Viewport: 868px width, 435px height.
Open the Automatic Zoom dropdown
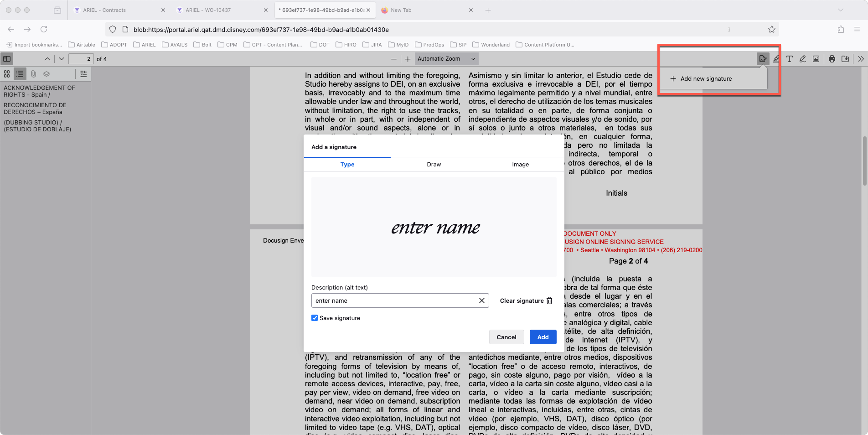(446, 59)
